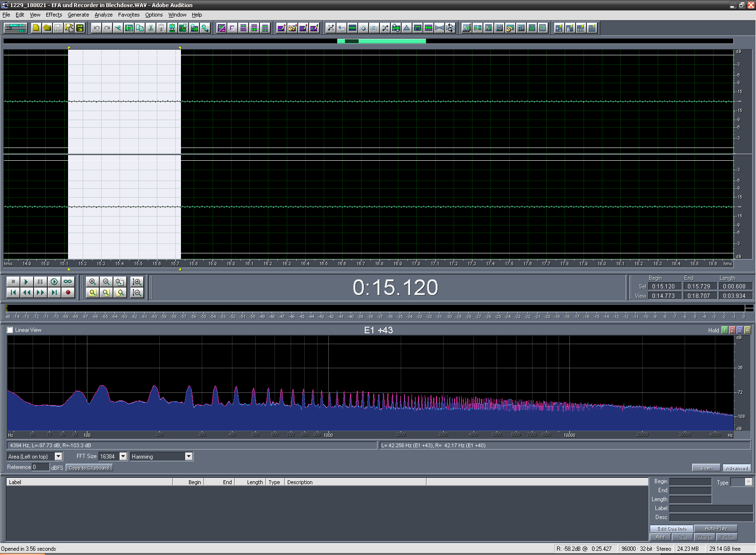Click the red Record button
Image resolution: width=756 pixels, height=555 pixels.
(68, 293)
